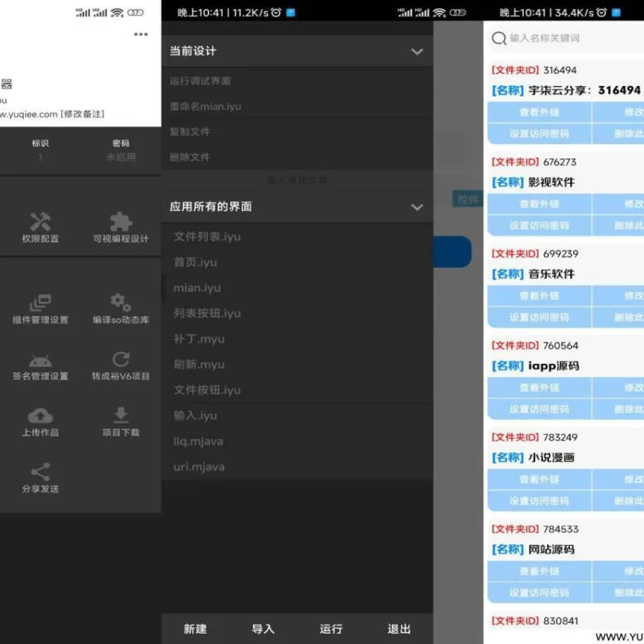
Task: Collapse the 当前设计 section chevron
Action: 417,52
